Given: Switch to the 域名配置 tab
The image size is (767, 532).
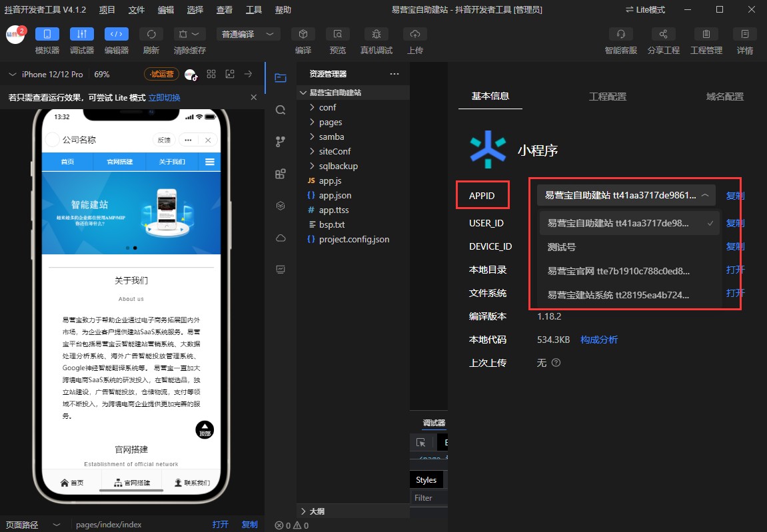Looking at the screenshot, I should [x=725, y=97].
